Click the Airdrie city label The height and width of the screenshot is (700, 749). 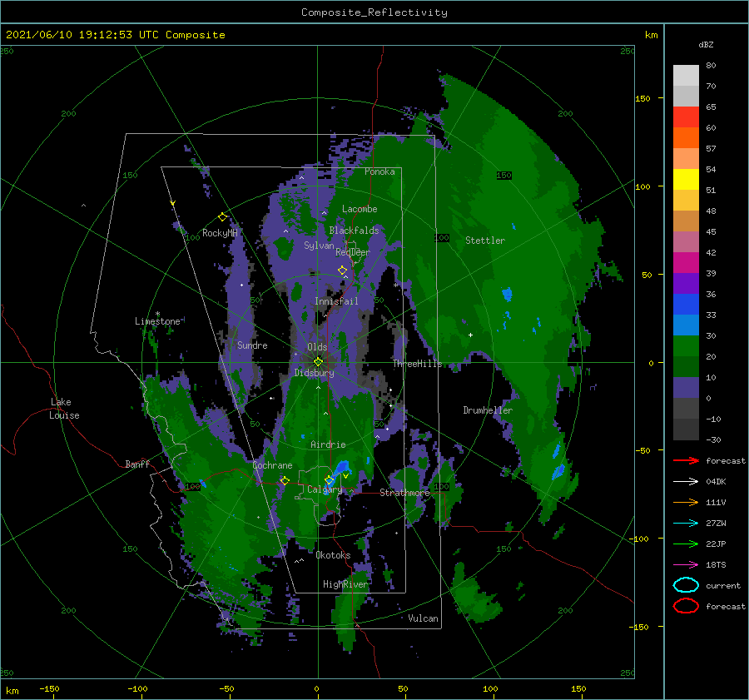(x=328, y=444)
